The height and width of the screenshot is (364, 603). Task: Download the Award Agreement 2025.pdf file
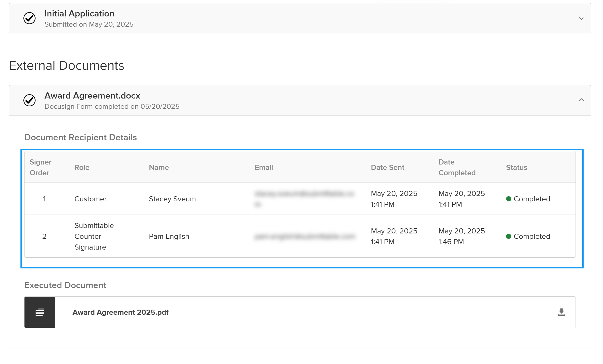pyautogui.click(x=561, y=312)
